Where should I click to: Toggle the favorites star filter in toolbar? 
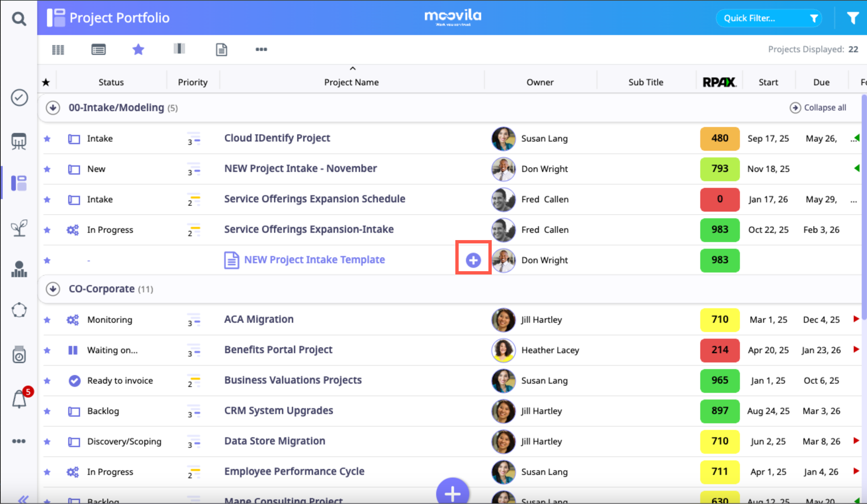(138, 50)
